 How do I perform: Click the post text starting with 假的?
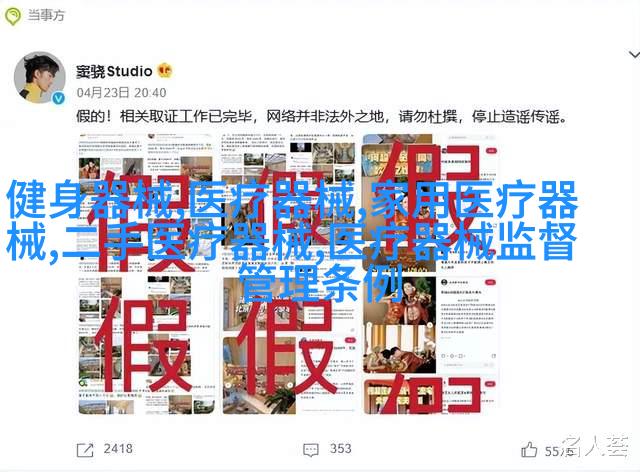[x=322, y=117]
